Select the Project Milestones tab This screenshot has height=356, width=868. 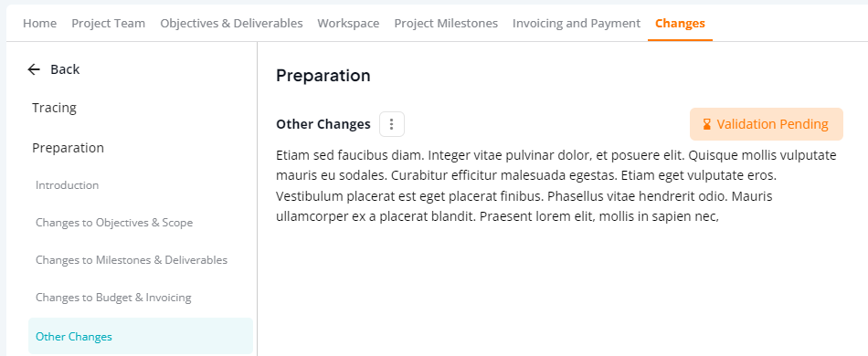click(x=446, y=23)
